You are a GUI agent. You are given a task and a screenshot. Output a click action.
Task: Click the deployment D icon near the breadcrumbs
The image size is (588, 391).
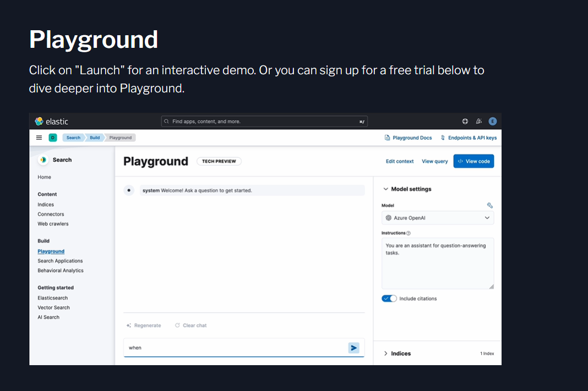[53, 137]
